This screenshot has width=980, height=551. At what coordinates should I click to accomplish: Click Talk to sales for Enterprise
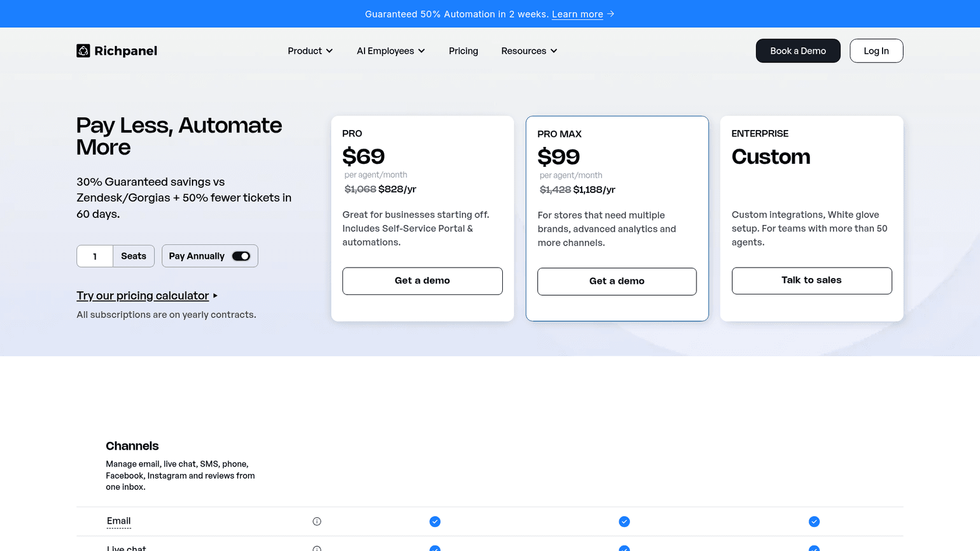pos(812,280)
